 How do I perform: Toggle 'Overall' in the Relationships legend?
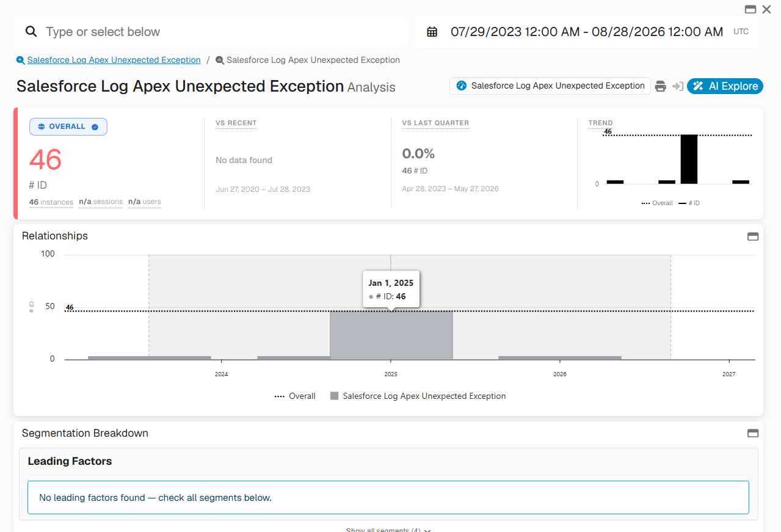[x=295, y=396]
